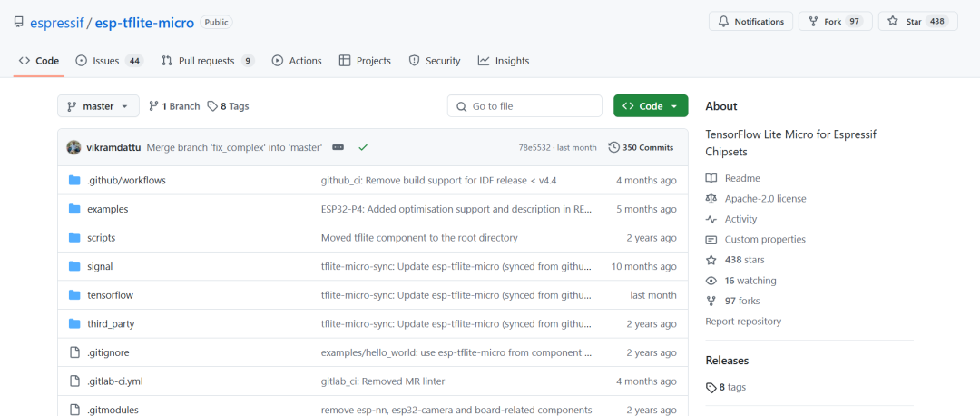The width and height of the screenshot is (980, 416).
Task: Switch to the Issues tab
Action: tap(108, 61)
